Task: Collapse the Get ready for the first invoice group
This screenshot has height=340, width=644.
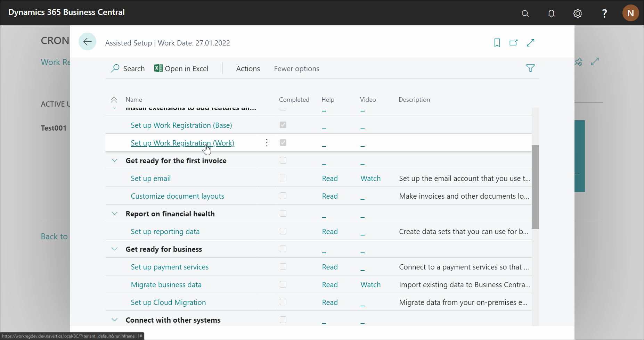Action: pyautogui.click(x=114, y=160)
